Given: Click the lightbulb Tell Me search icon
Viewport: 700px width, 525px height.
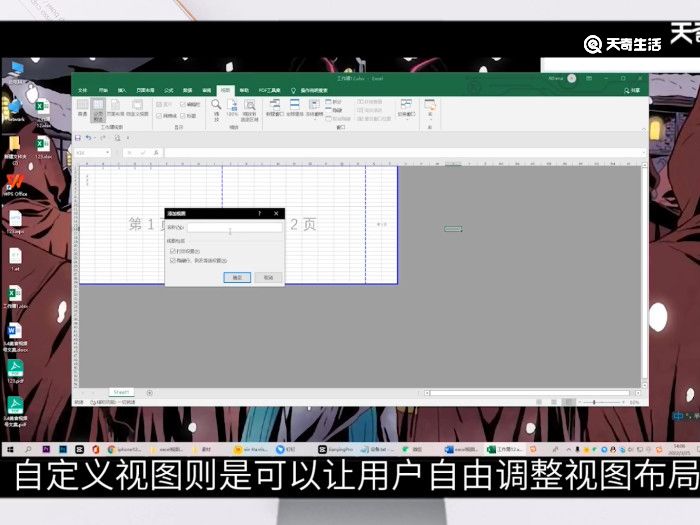Looking at the screenshot, I should tap(293, 91).
